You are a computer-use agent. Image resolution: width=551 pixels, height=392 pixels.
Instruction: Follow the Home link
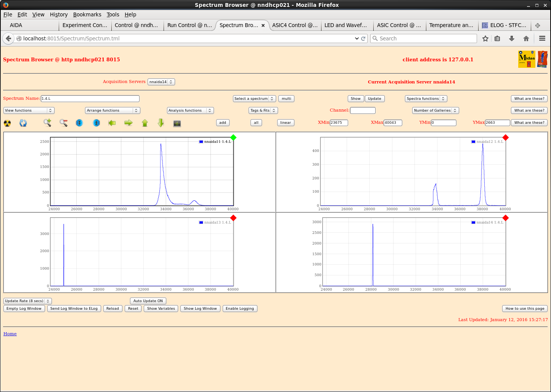(10, 334)
